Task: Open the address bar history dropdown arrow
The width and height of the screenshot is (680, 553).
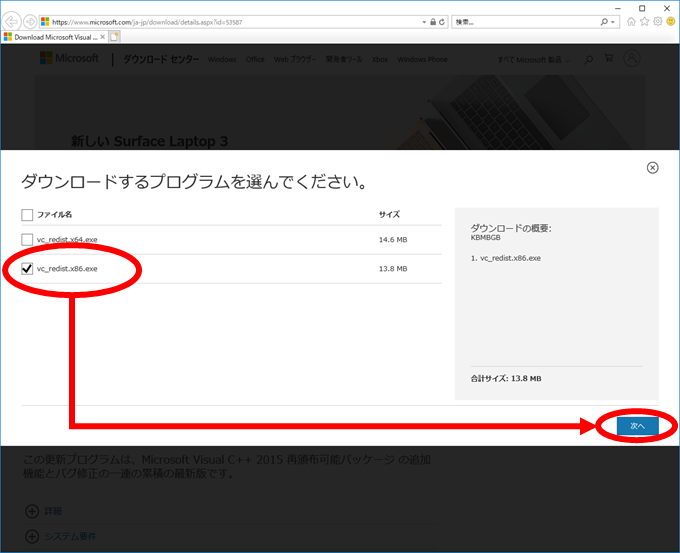Action: click(424, 22)
